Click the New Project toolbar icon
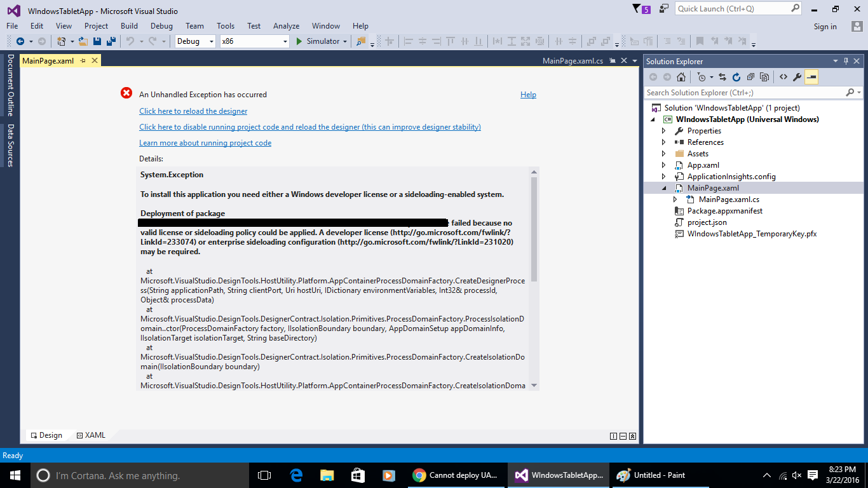Screen dimensions: 868x488 pyautogui.click(x=62, y=41)
